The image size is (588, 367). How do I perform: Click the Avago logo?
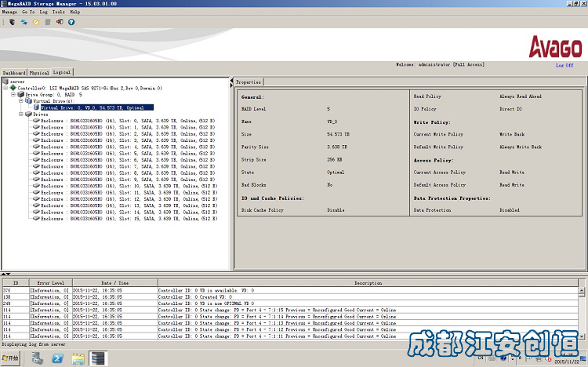coord(555,47)
